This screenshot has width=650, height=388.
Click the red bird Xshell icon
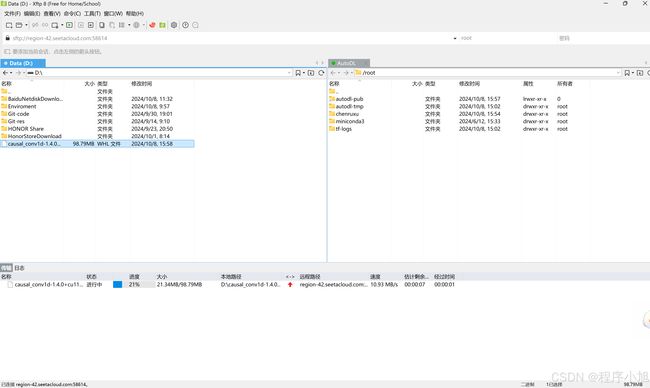152,25
